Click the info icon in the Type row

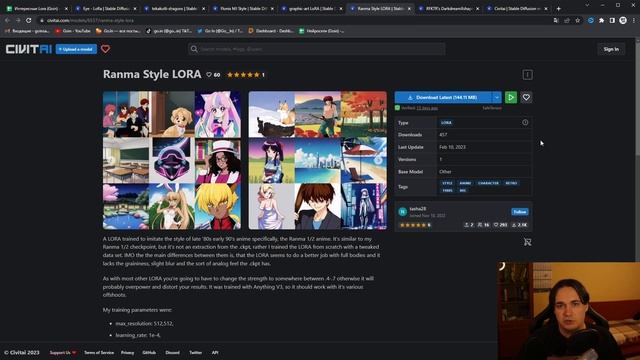525,122
